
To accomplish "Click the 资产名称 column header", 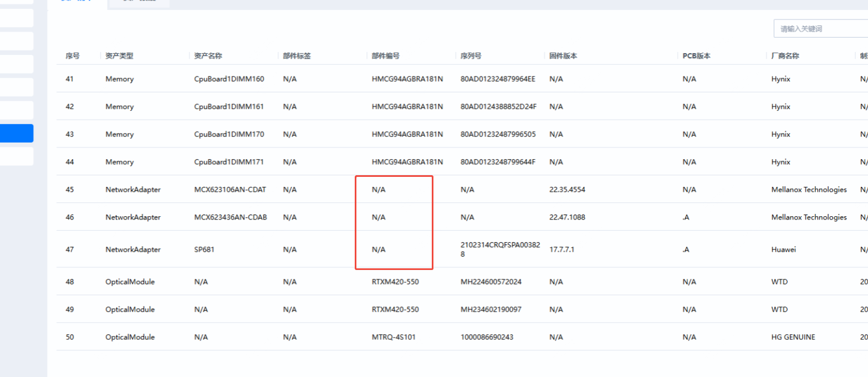I will [208, 56].
